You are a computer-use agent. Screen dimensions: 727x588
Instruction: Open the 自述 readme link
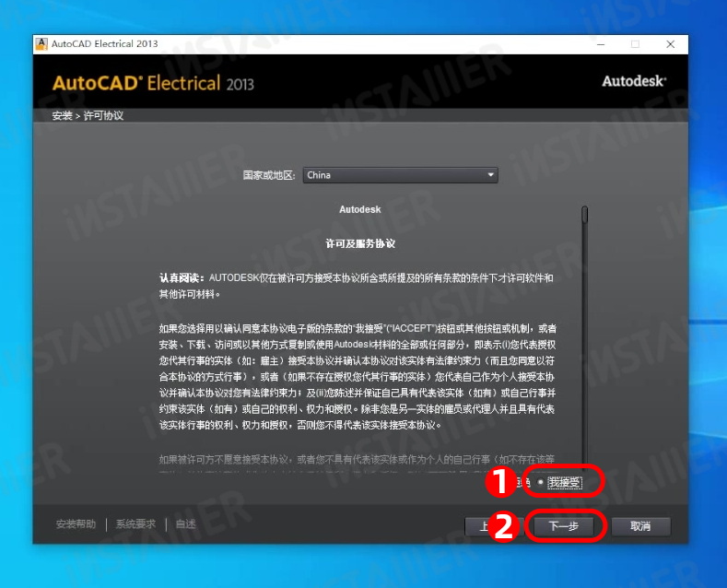point(185,524)
